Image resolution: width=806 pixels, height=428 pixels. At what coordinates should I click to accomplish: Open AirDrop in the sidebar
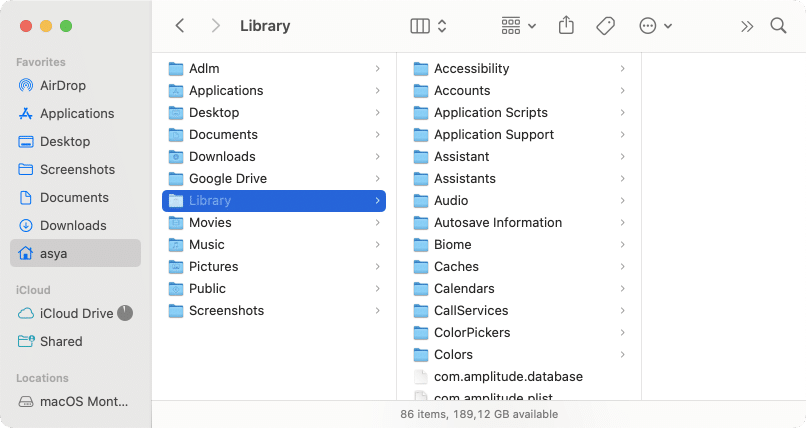tap(75, 85)
